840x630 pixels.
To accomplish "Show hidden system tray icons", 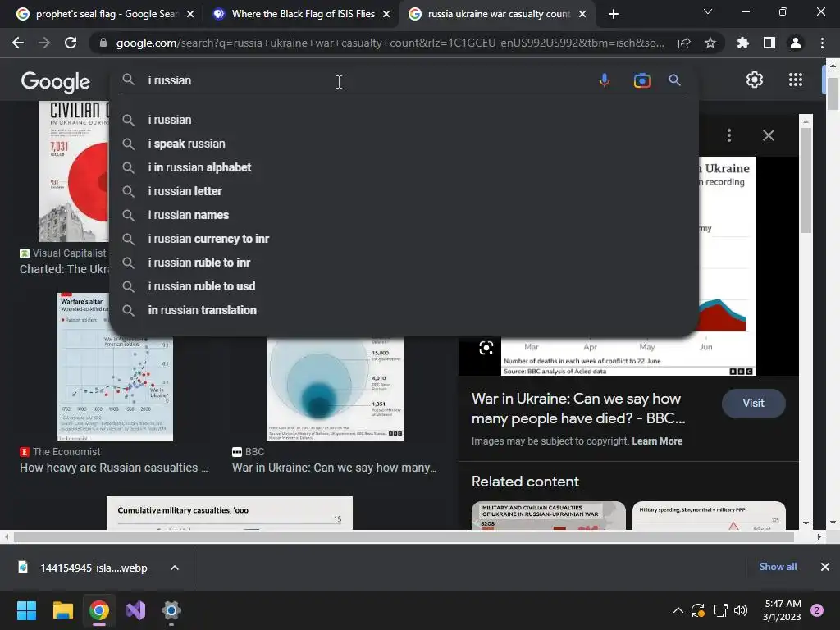I will point(678,610).
